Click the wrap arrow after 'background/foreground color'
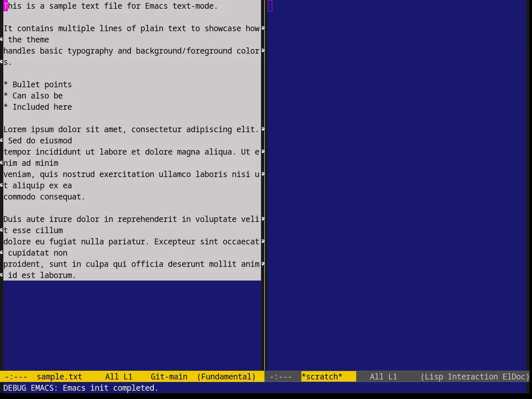This screenshot has width=532, height=399. pyautogui.click(x=263, y=51)
